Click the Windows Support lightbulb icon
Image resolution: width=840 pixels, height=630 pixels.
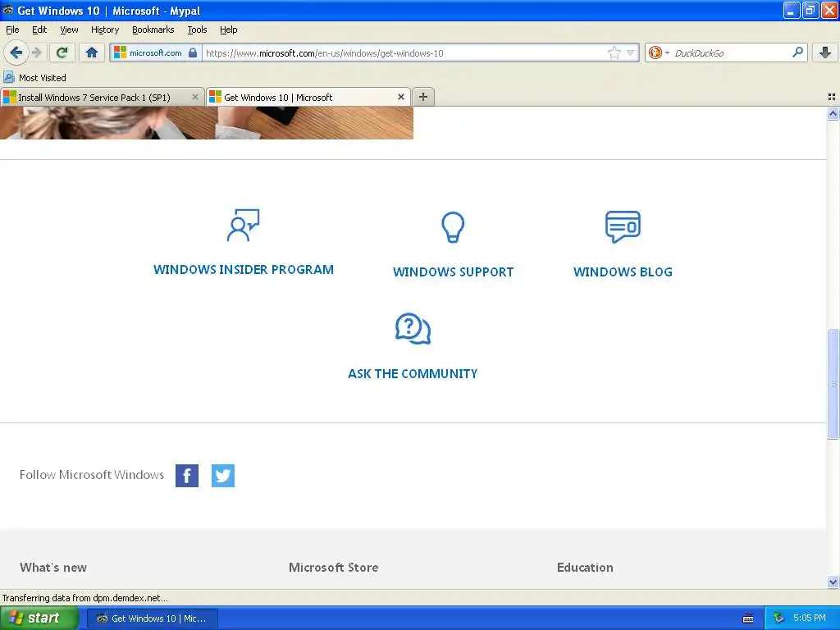coord(453,227)
